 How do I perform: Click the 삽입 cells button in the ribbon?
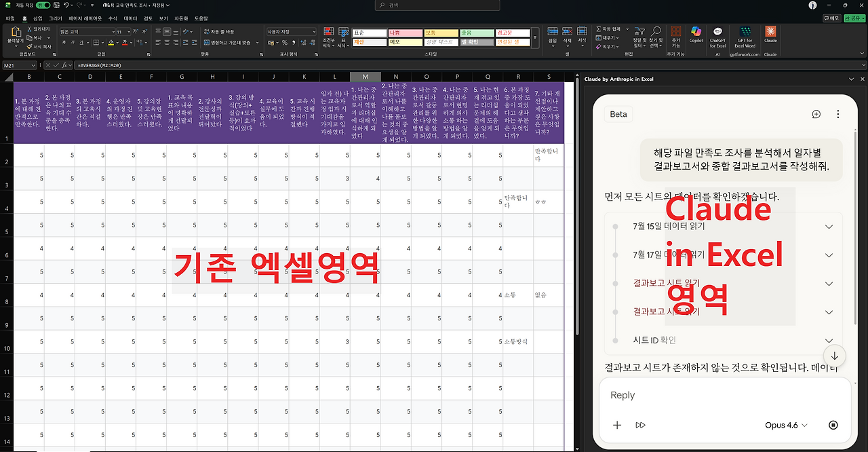[x=553, y=31]
